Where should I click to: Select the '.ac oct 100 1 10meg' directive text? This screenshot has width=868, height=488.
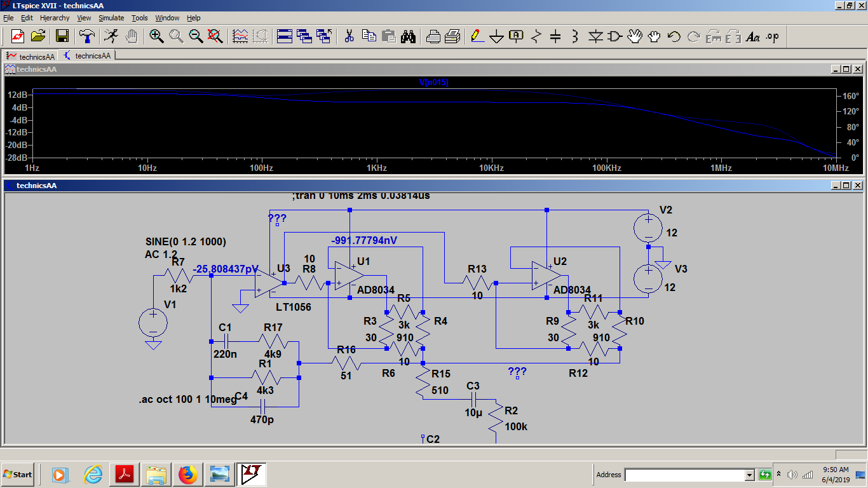(x=188, y=400)
